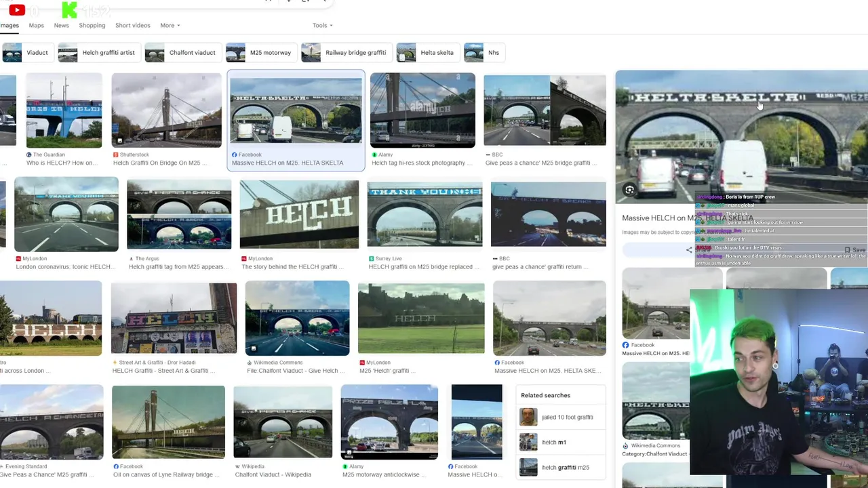The height and width of the screenshot is (488, 868).
Task: Click 'Evening Standard' source label
Action: tap(26, 466)
